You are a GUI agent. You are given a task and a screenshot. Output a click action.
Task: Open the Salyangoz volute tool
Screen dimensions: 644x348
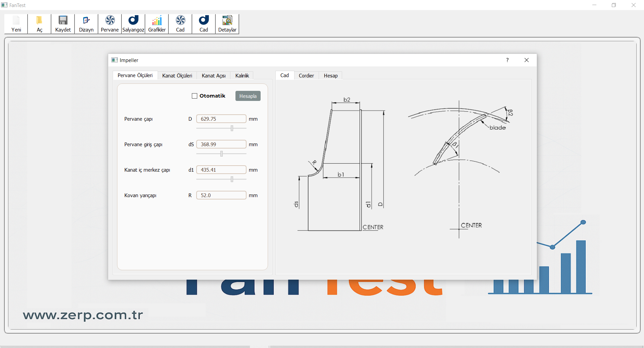click(133, 23)
